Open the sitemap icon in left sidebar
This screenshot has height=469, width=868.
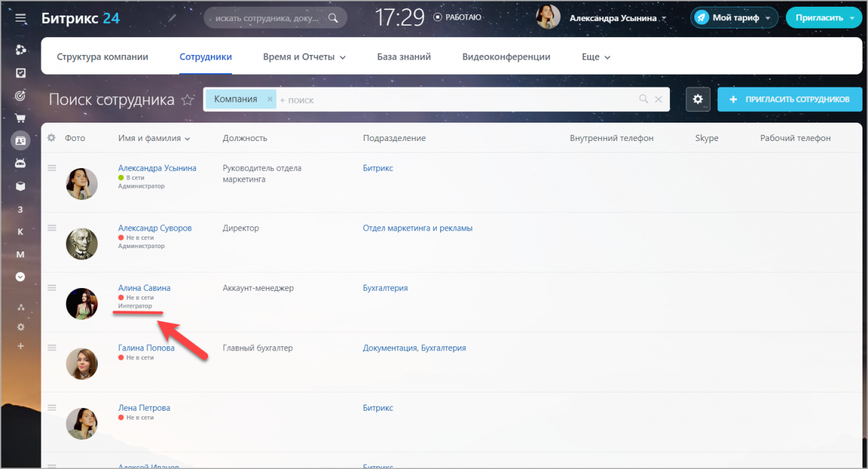(x=20, y=308)
